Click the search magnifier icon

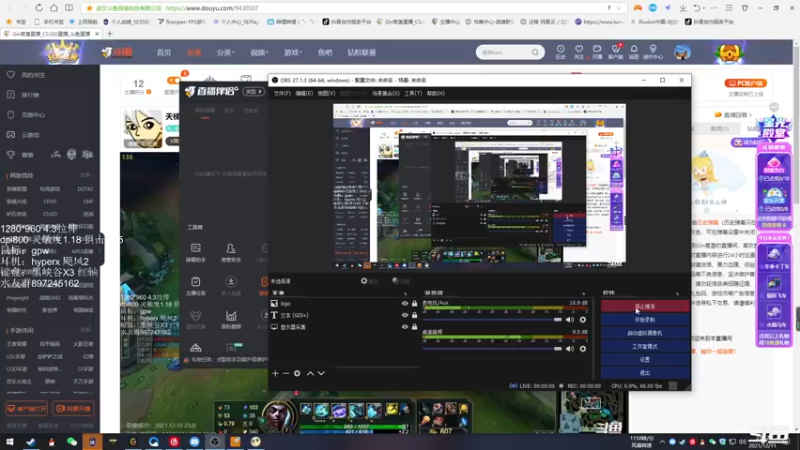pyautogui.click(x=535, y=53)
